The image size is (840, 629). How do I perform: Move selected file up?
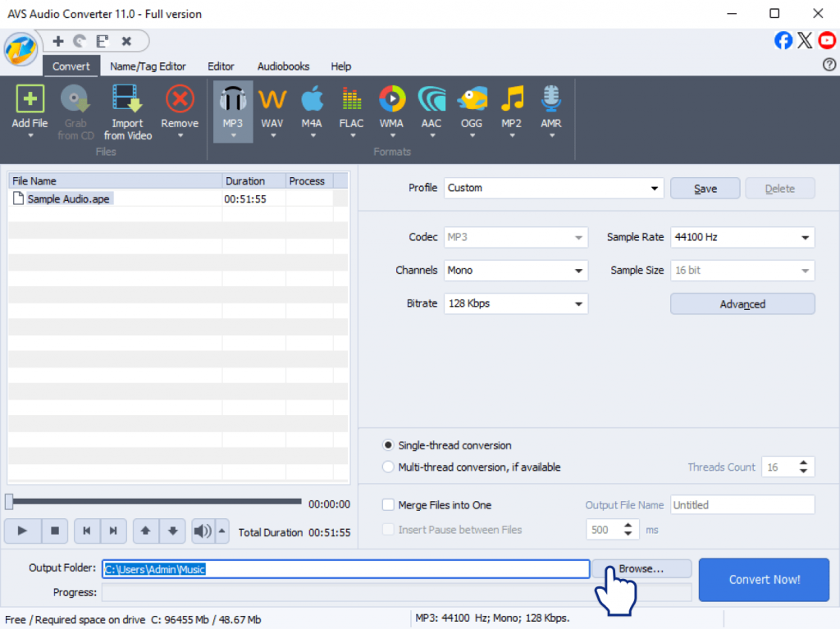click(145, 531)
